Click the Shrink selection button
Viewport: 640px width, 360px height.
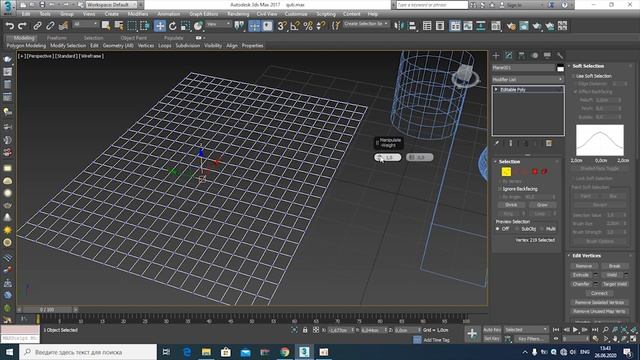coord(511,205)
